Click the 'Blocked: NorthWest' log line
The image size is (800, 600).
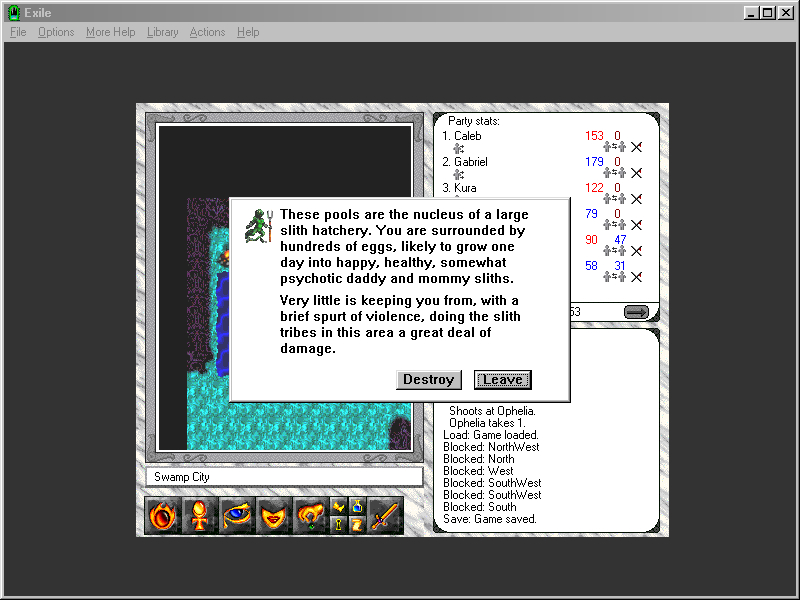(x=491, y=447)
